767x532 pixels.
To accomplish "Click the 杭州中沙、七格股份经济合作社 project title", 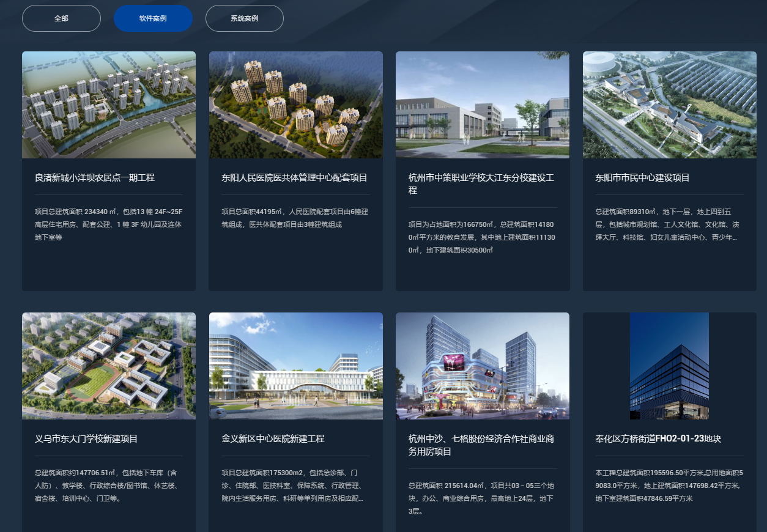I will [x=481, y=445].
